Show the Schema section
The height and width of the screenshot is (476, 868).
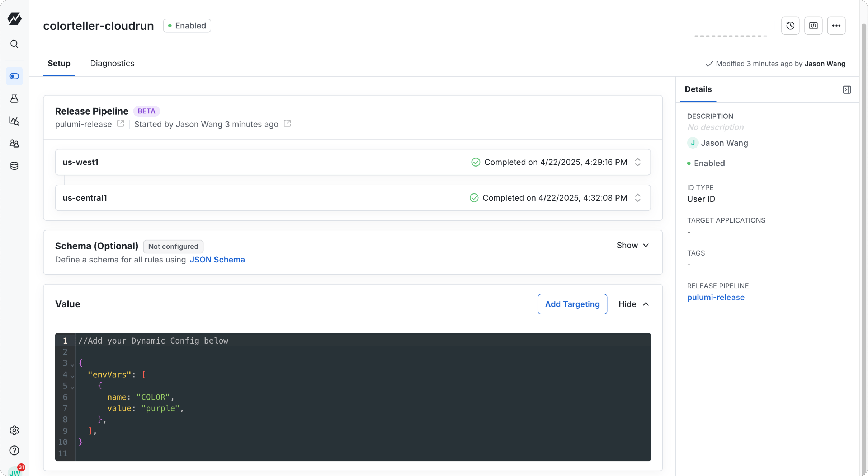click(x=632, y=245)
